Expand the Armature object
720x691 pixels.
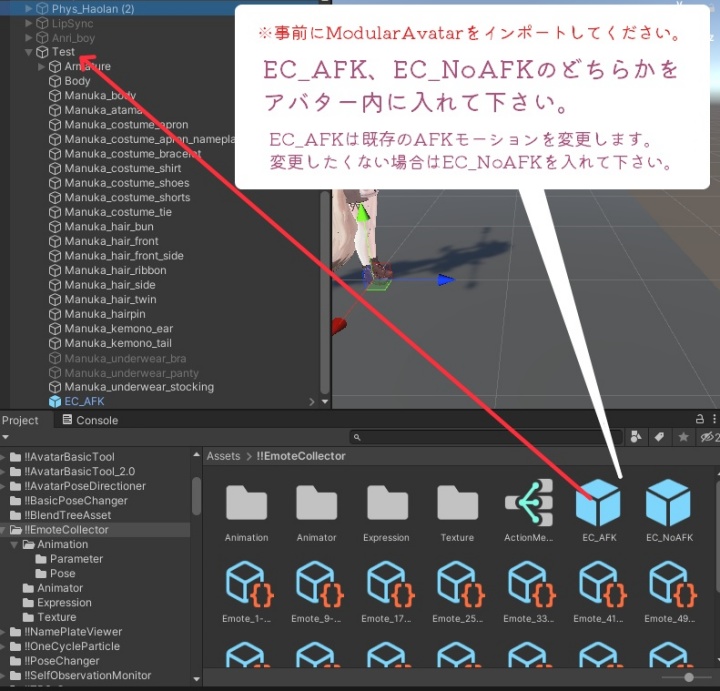point(41,67)
